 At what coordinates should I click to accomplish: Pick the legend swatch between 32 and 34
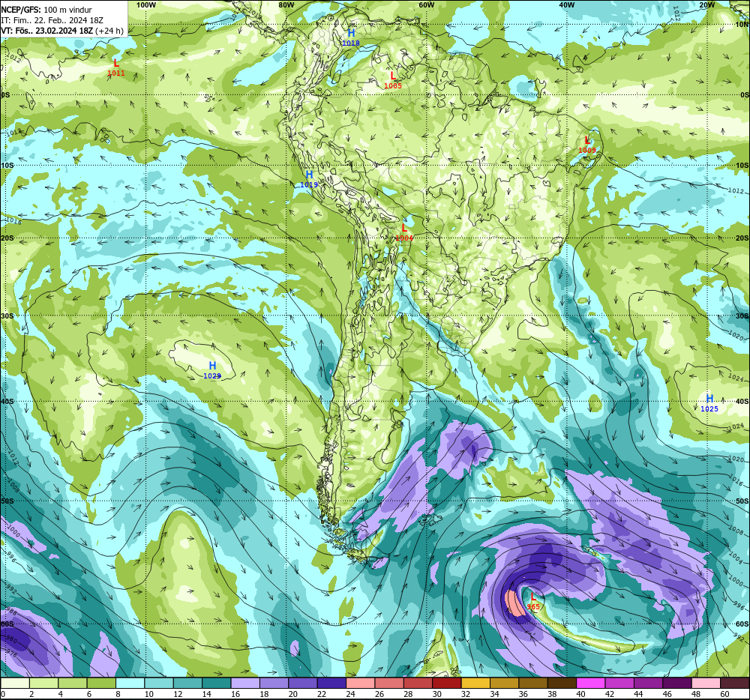[x=475, y=684]
